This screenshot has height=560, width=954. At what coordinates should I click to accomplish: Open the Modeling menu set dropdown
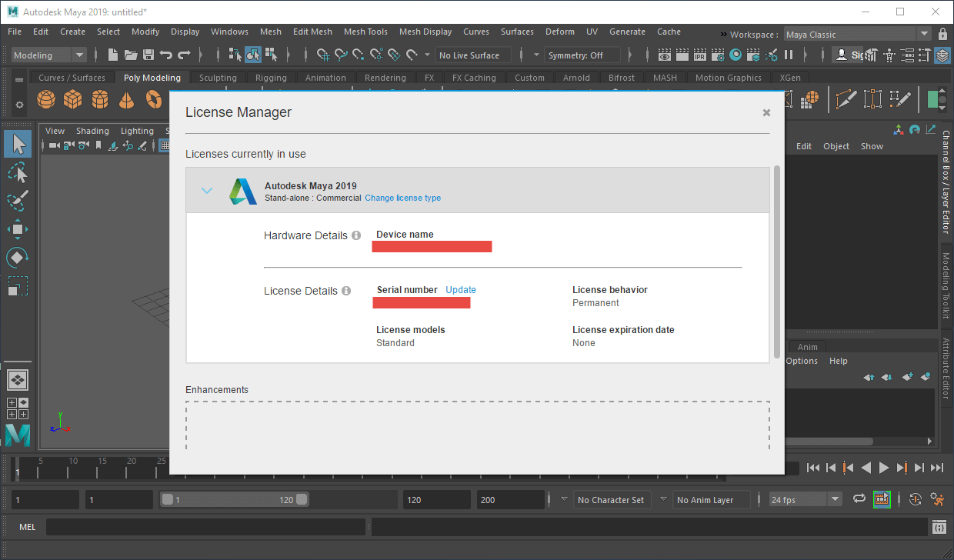(50, 55)
